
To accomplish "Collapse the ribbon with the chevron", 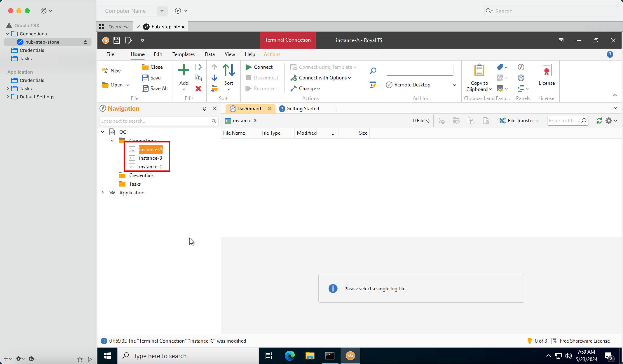I will (615, 95).
